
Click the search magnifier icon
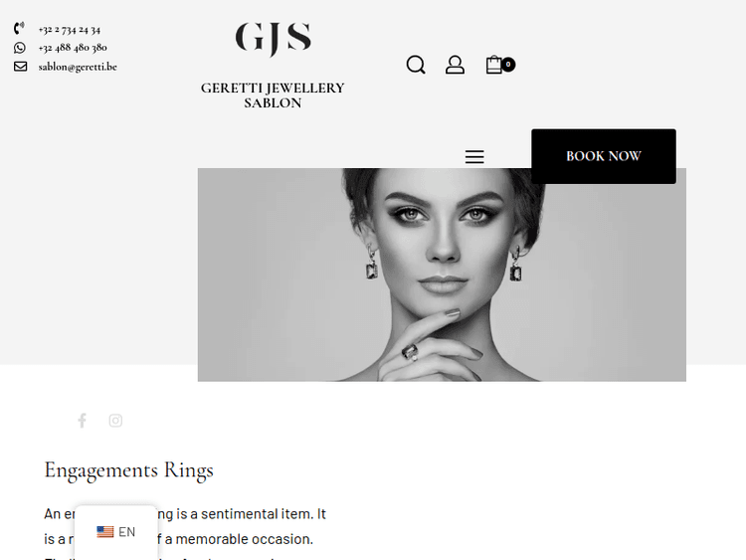pyautogui.click(x=416, y=65)
